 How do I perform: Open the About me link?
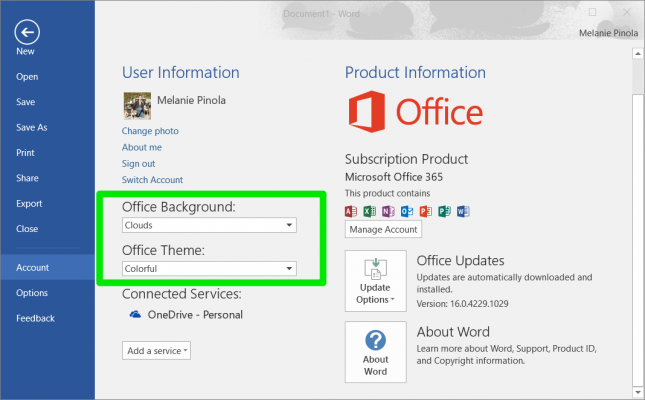tap(142, 147)
